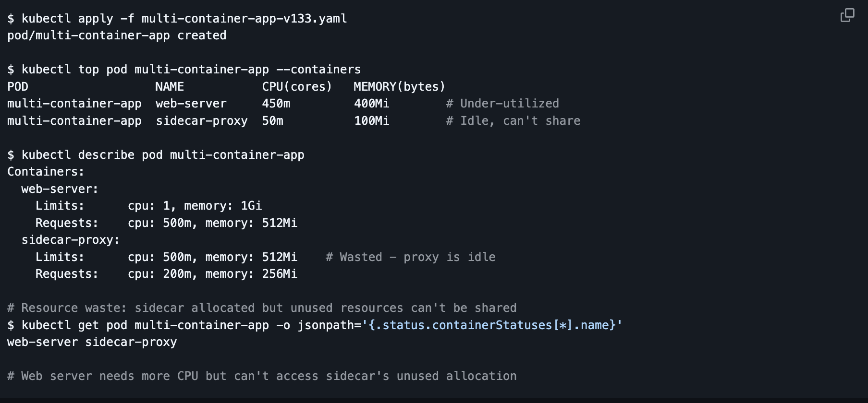Click the 'web-server:' container label
This screenshot has height=403, width=868.
(x=60, y=189)
